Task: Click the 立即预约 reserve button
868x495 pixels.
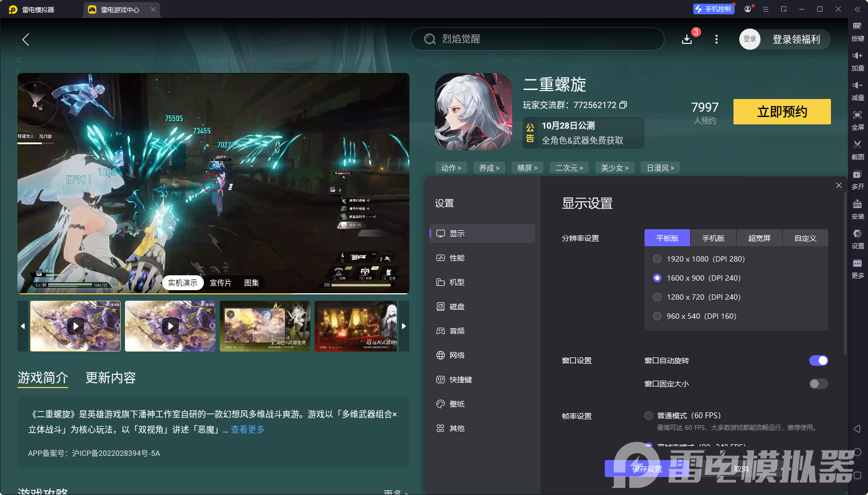Action: click(781, 112)
